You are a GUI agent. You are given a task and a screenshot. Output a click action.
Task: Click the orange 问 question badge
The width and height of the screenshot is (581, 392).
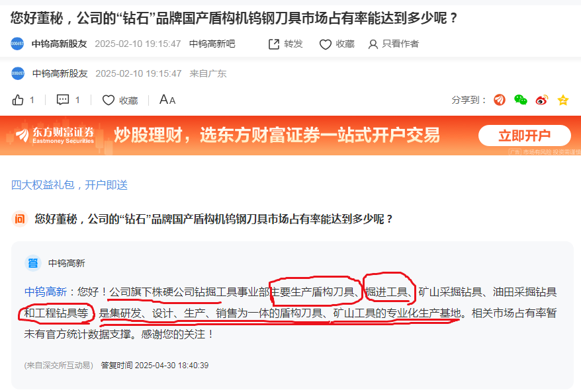(20, 219)
